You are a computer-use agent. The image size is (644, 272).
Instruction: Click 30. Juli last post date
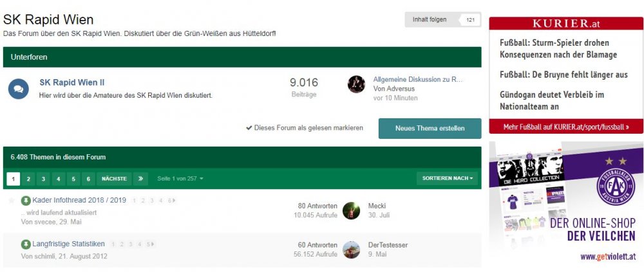coord(379,215)
